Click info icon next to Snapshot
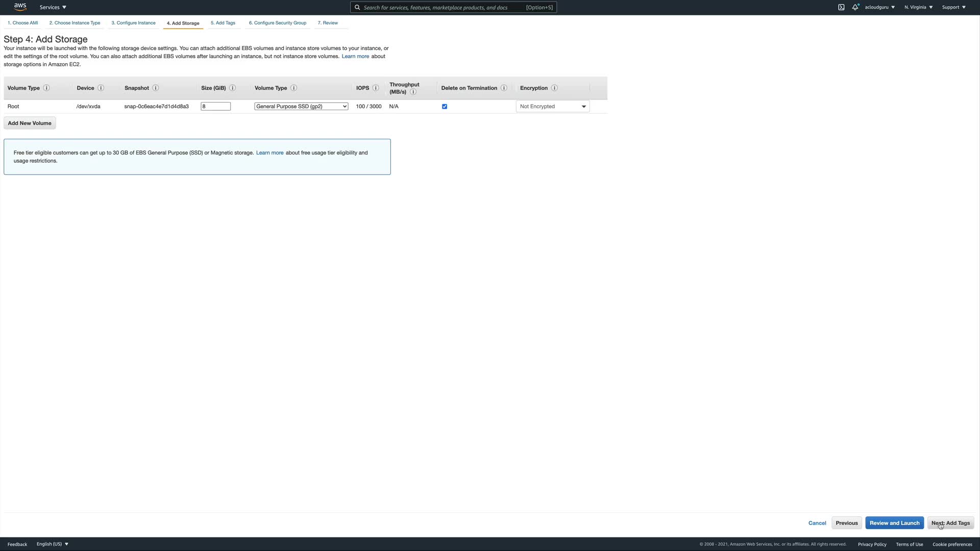 point(156,88)
